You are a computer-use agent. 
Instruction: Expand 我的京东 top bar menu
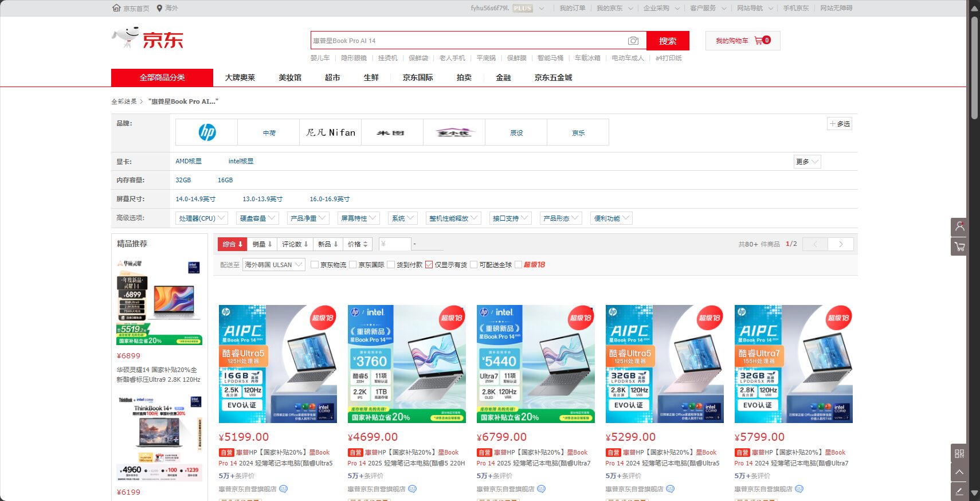614,8
